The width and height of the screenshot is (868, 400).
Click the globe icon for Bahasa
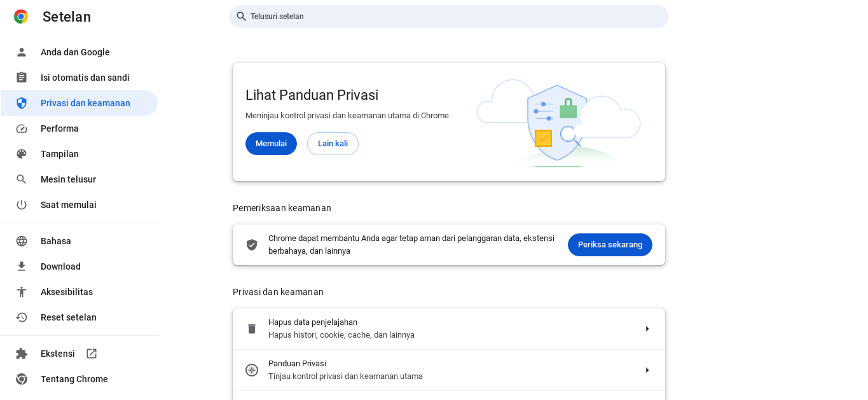pos(22,241)
